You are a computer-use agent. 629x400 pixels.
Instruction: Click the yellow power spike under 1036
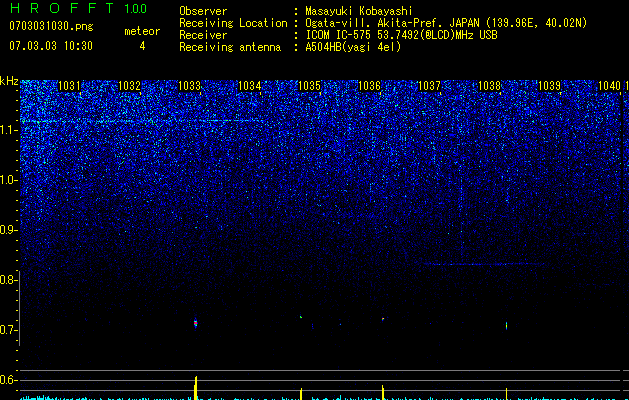(x=383, y=392)
